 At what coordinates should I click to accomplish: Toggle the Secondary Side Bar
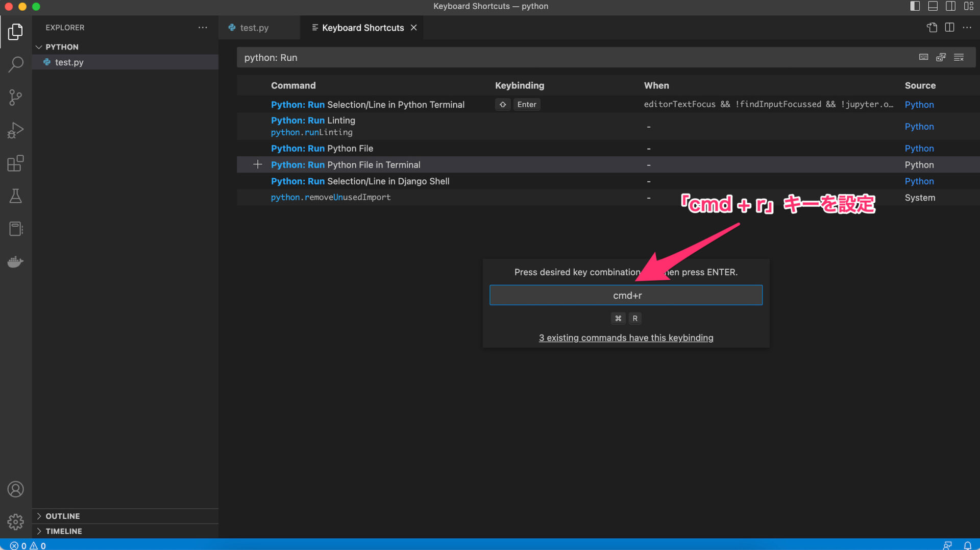pos(951,6)
